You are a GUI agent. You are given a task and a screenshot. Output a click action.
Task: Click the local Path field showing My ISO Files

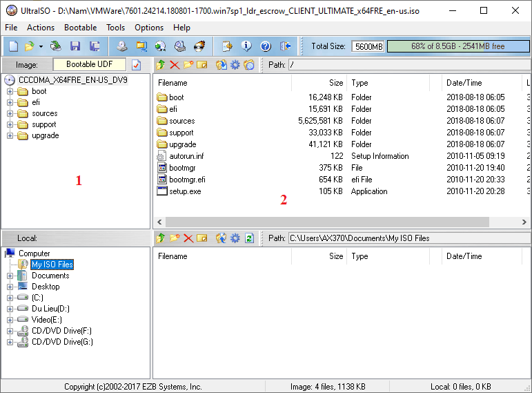pyautogui.click(x=409, y=238)
